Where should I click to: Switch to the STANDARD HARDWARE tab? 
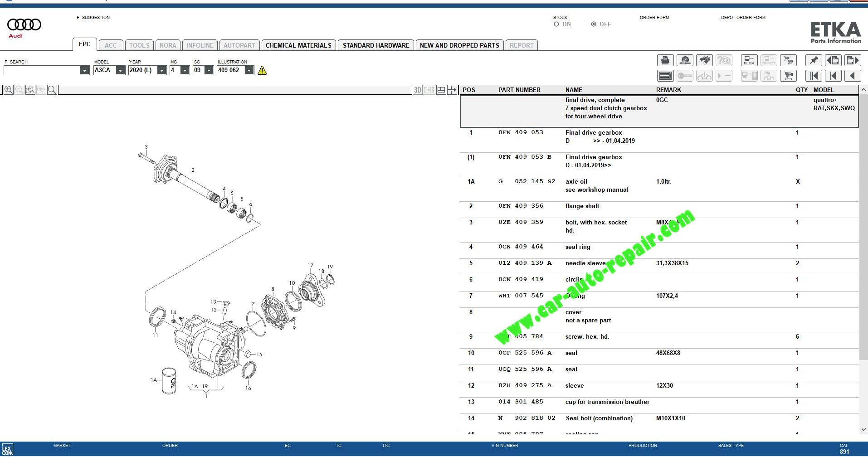[376, 45]
